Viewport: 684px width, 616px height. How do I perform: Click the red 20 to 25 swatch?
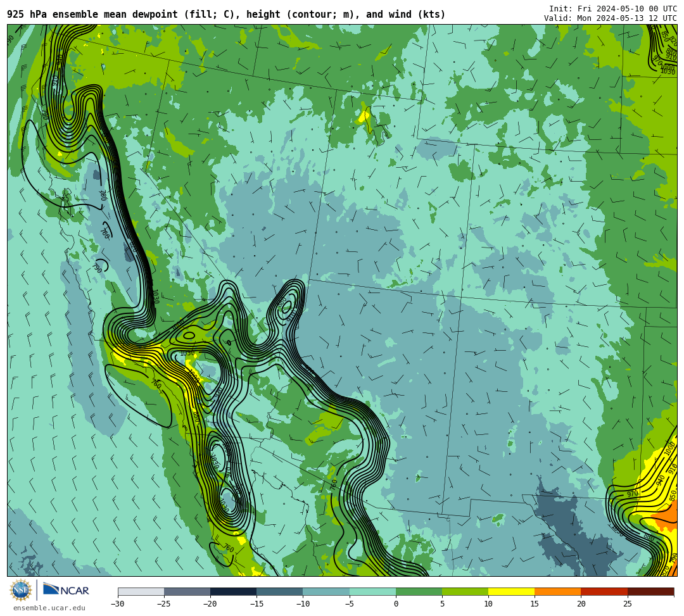pyautogui.click(x=604, y=591)
